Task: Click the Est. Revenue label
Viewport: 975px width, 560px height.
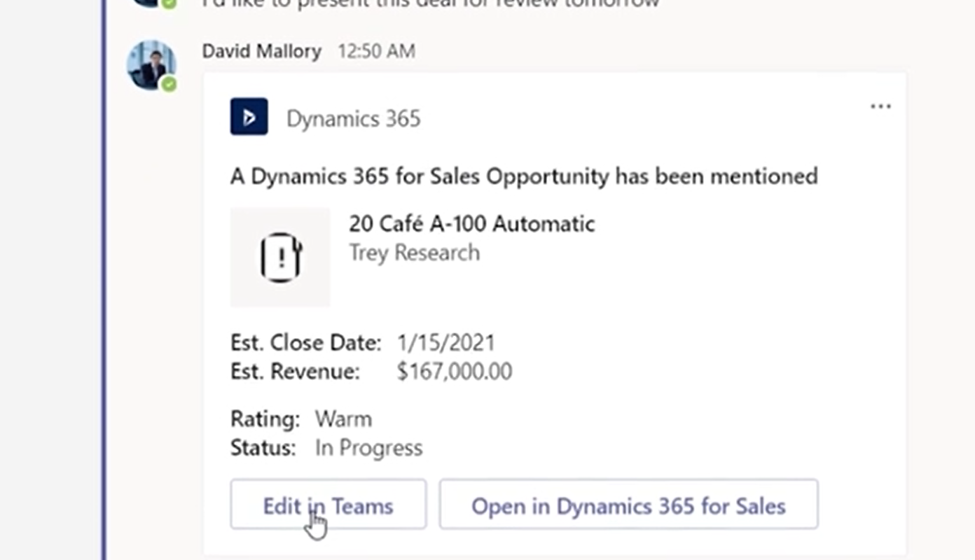Action: pyautogui.click(x=295, y=371)
